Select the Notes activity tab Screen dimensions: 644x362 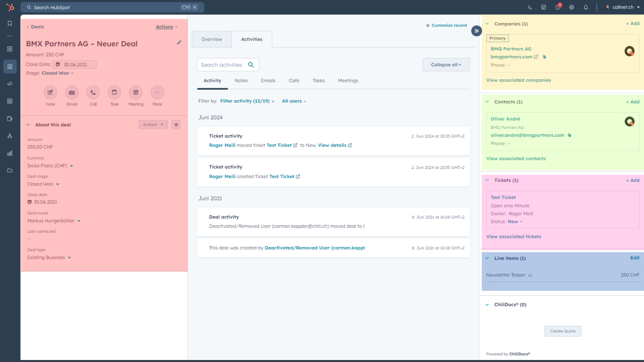tap(241, 81)
